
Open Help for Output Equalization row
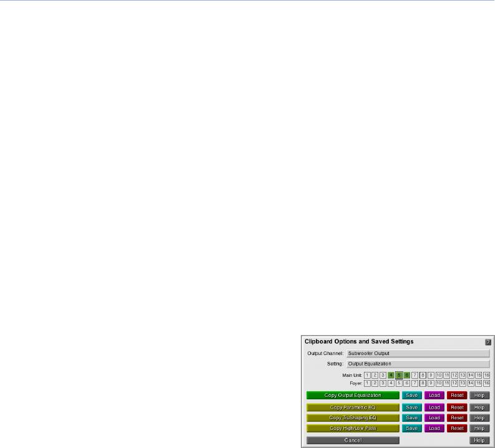coord(479,396)
